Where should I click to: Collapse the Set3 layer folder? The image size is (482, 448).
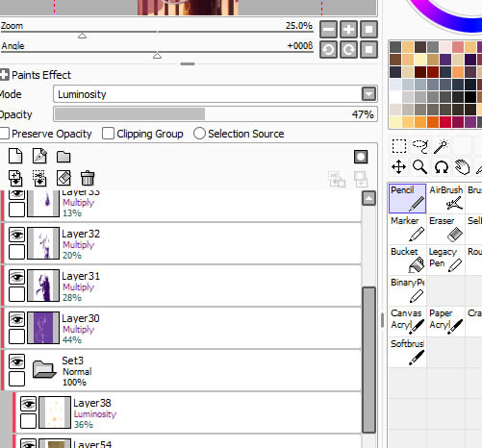(x=44, y=369)
